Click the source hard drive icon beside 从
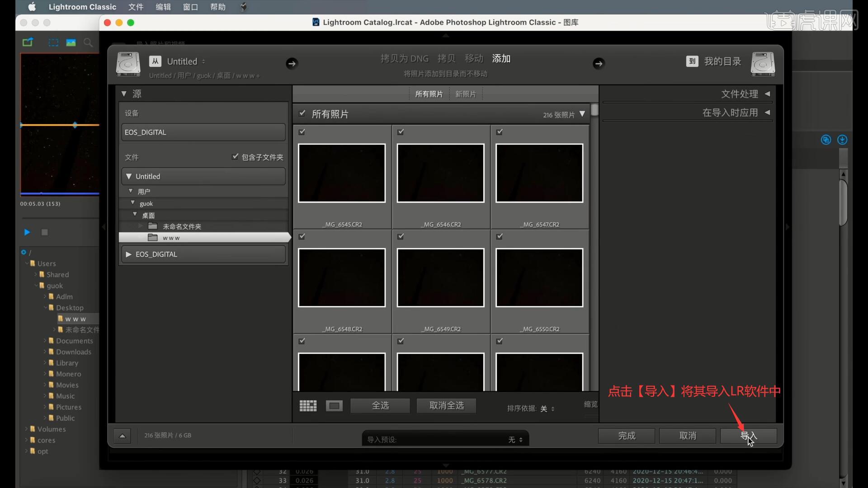This screenshot has height=488, width=868. 128,64
